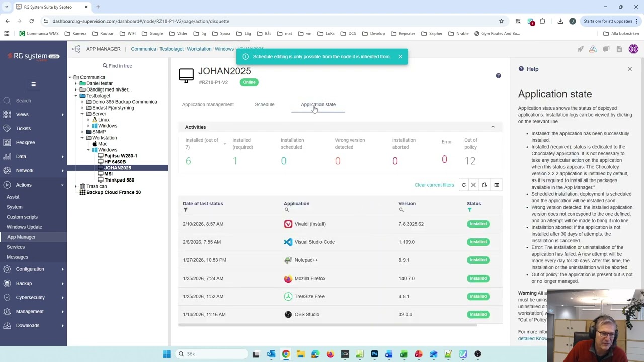The image size is (644, 362).
Task: Open the rocket icon in top bar
Action: 580,49
